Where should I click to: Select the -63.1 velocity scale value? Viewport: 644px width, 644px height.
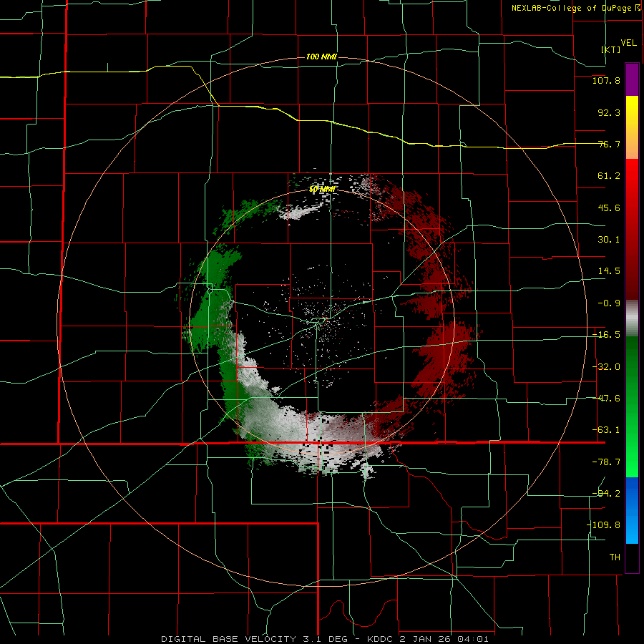pos(606,430)
